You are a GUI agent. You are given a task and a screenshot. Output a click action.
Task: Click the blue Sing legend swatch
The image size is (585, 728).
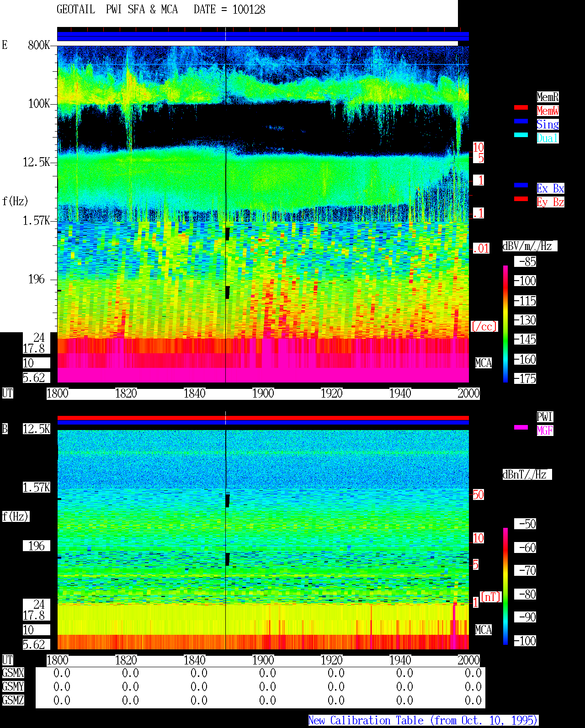[521, 121]
